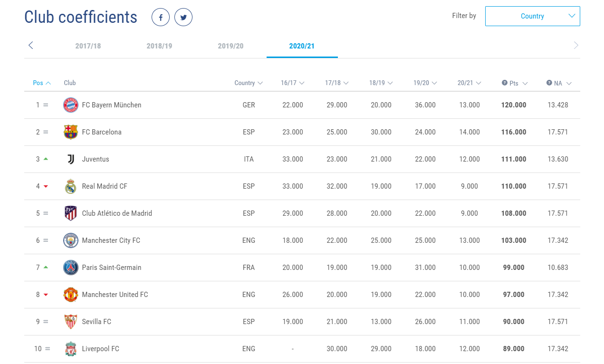604x364 pixels.
Task: Sort by the 18/19 season column
Action: (x=381, y=83)
